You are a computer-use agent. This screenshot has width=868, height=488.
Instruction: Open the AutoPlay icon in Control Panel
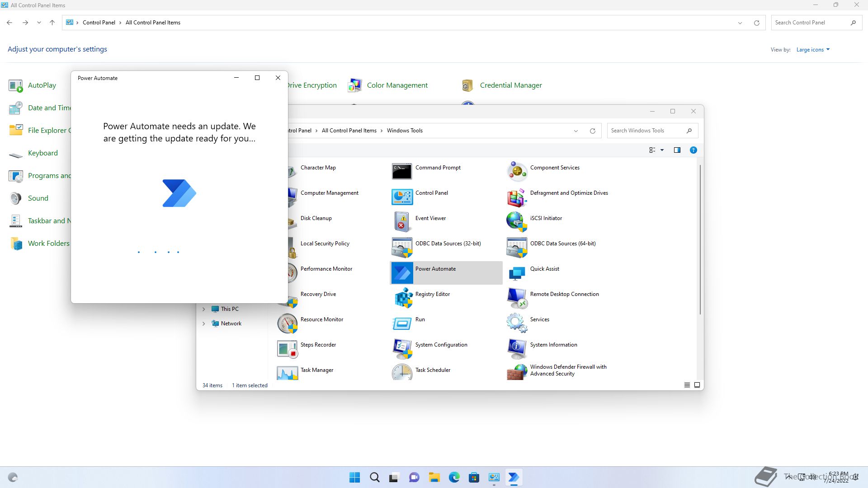click(16, 85)
